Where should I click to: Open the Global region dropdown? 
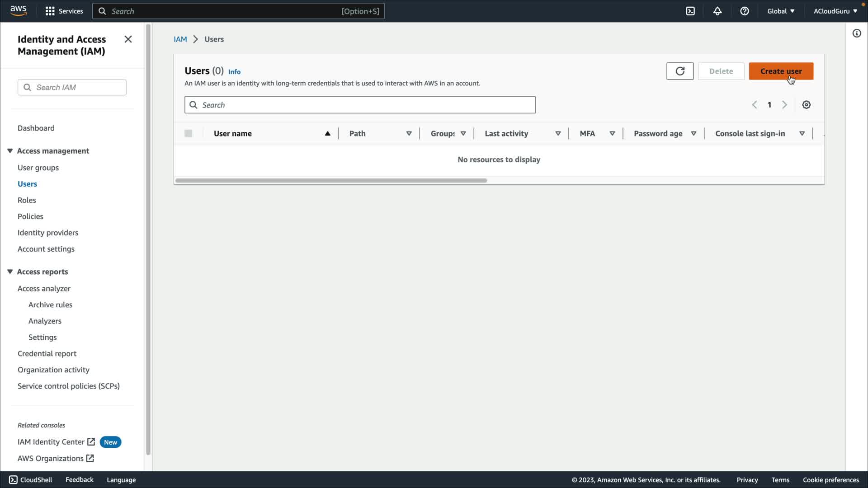(781, 11)
